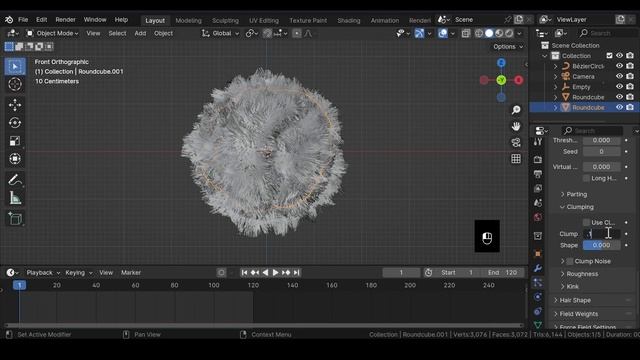Click the blue Z axis gizmo ball
Image resolution: width=640 pixels, height=360 pixels.
501,63
